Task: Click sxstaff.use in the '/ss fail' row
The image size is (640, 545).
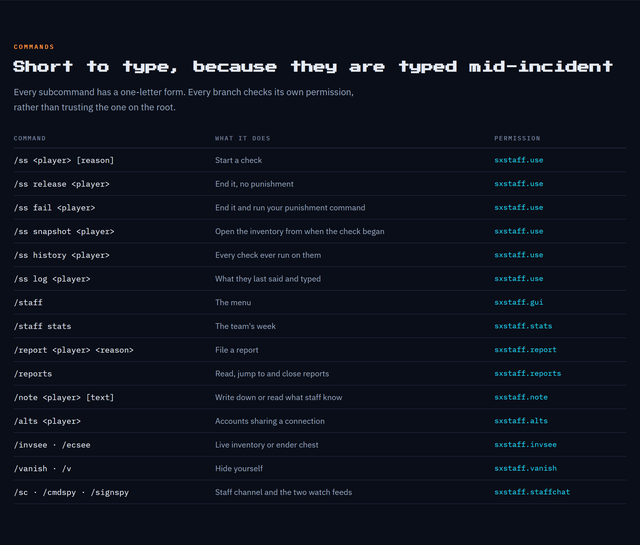Action: point(519,207)
